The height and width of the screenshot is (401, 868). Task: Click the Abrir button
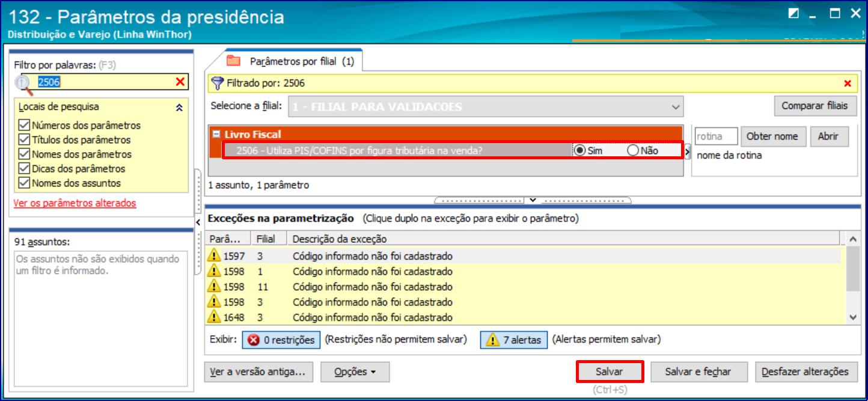[828, 136]
